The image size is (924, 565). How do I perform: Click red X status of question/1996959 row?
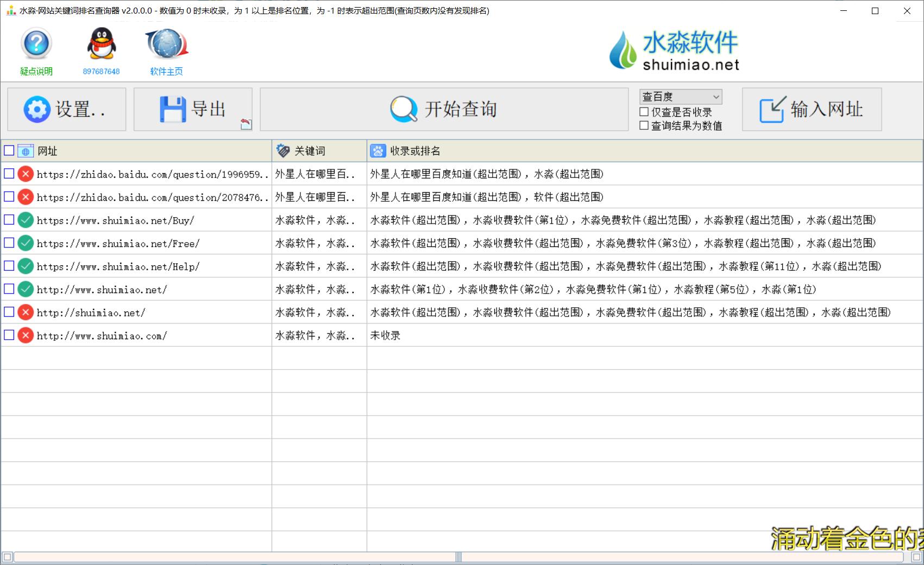coord(26,174)
